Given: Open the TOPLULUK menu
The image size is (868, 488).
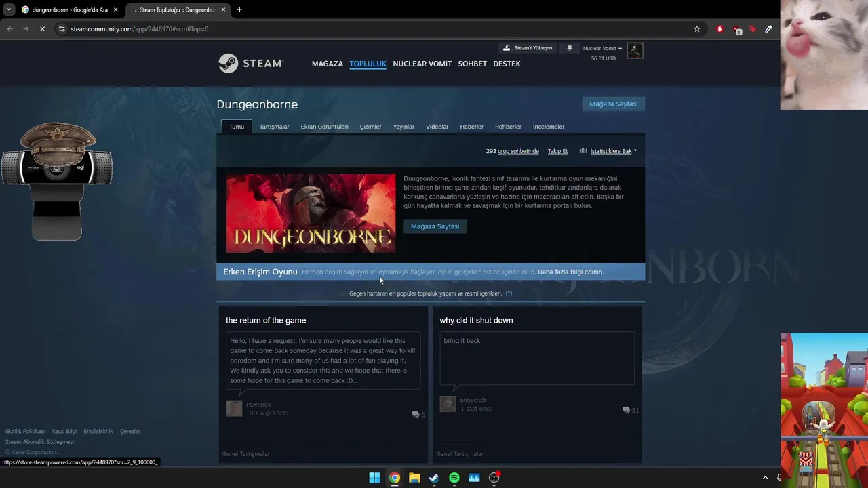Looking at the screenshot, I should point(368,64).
